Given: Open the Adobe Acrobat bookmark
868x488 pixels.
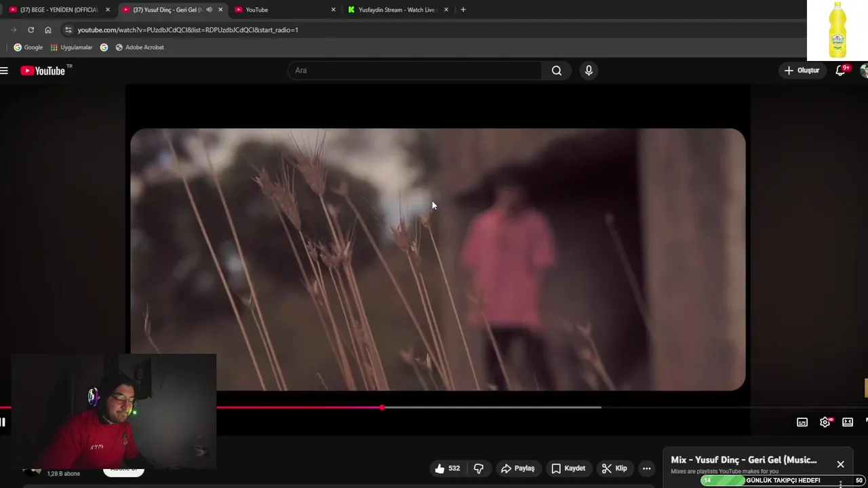Looking at the screenshot, I should [x=140, y=47].
